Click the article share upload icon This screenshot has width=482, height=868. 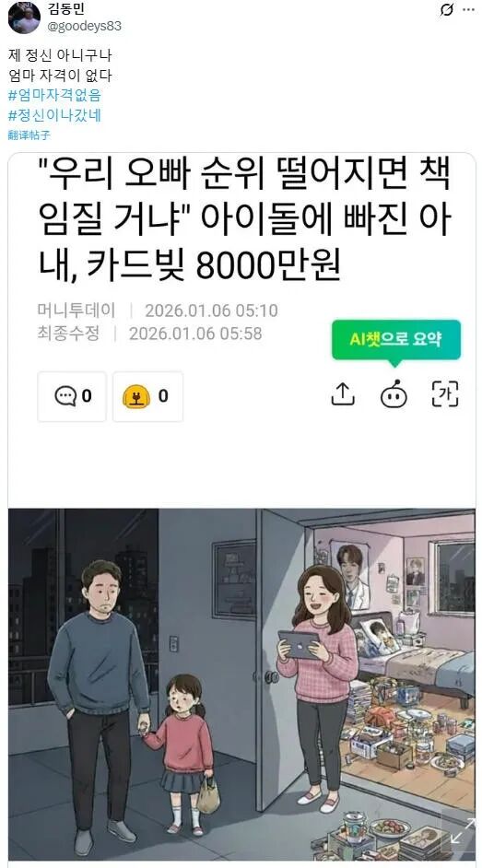tap(343, 394)
